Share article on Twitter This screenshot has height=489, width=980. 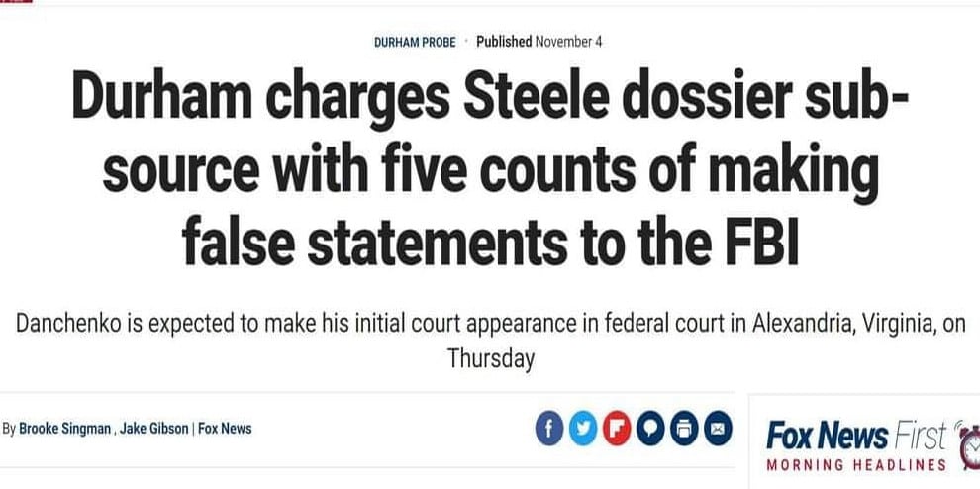(x=582, y=429)
